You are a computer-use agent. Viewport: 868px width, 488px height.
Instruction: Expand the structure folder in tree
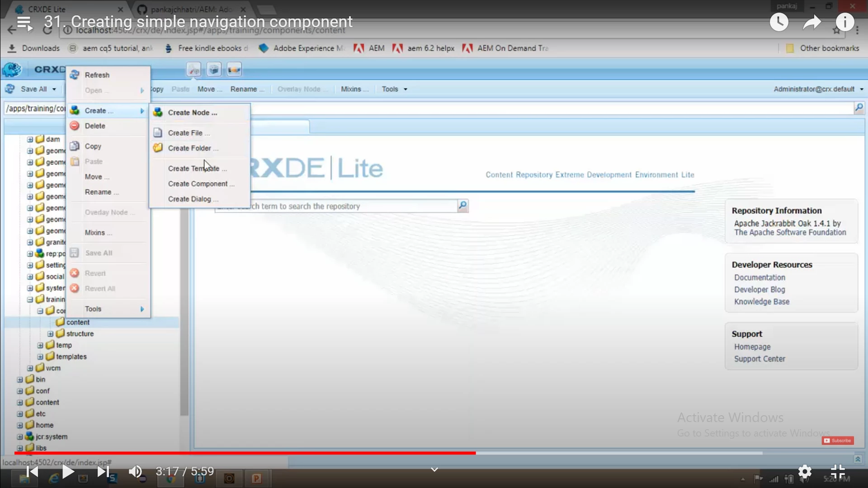50,334
